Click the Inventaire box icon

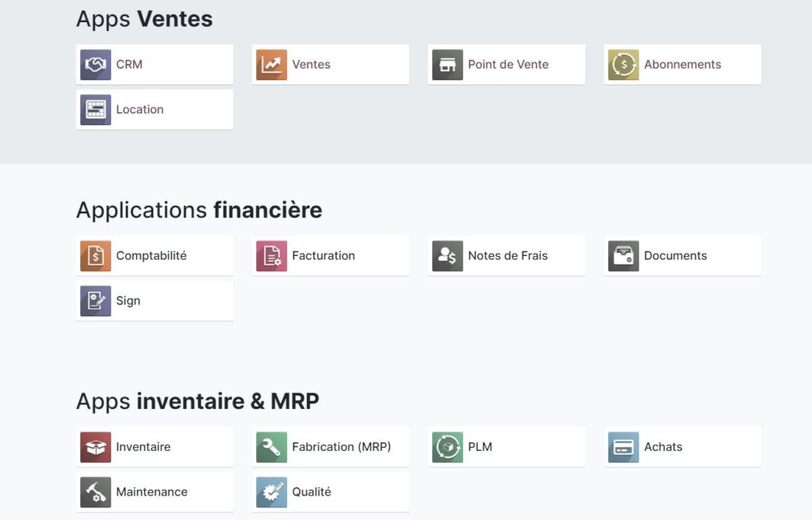[x=94, y=446]
